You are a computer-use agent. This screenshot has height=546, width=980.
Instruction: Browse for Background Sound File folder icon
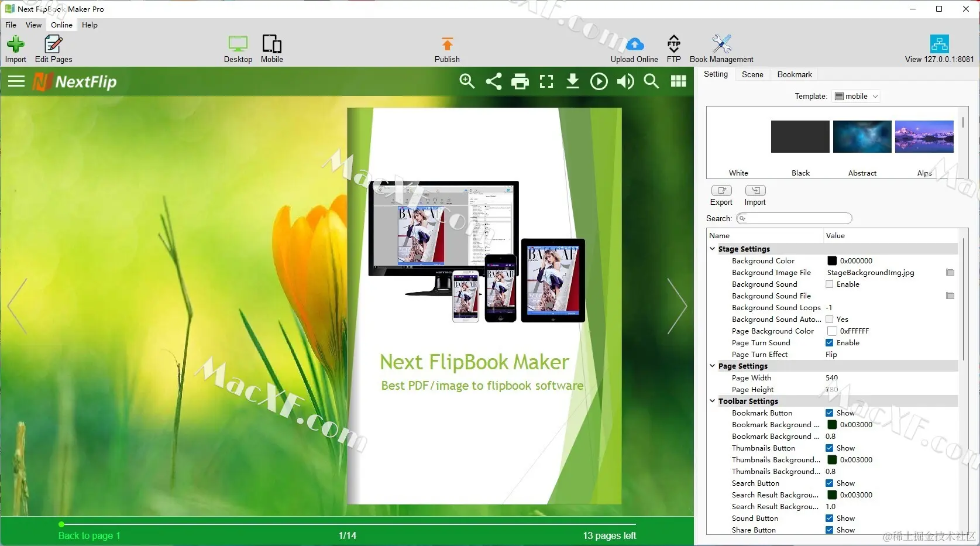[x=950, y=296]
